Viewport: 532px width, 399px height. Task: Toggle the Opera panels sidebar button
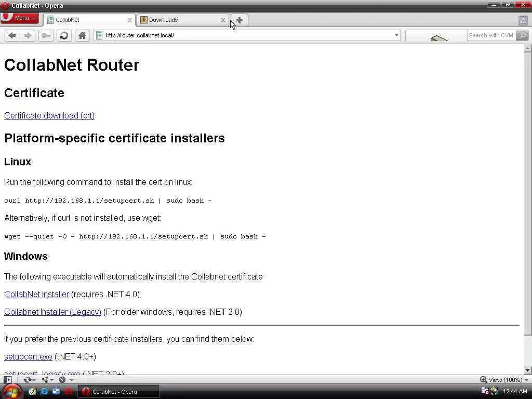8,380
